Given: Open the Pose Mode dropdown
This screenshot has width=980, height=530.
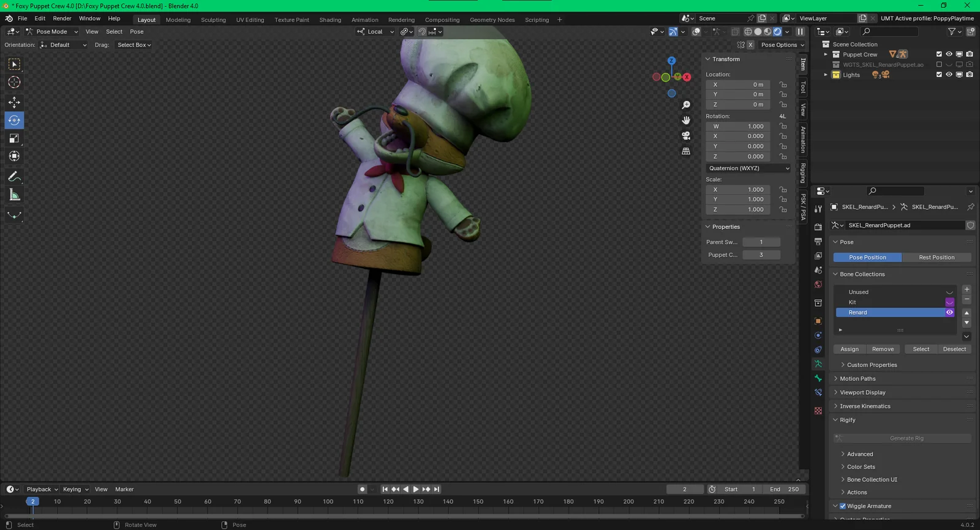Looking at the screenshot, I should point(51,32).
